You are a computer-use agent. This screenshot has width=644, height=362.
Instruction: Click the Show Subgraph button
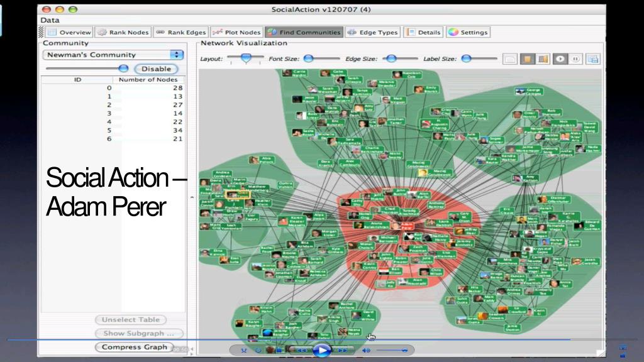point(138,333)
